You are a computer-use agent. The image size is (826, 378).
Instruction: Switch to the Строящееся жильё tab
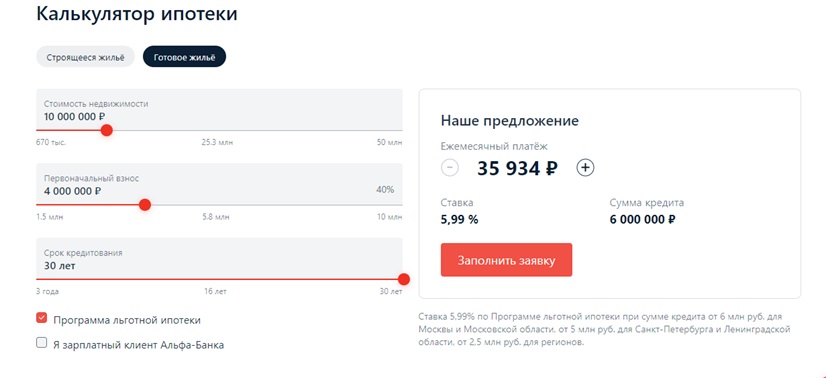85,57
